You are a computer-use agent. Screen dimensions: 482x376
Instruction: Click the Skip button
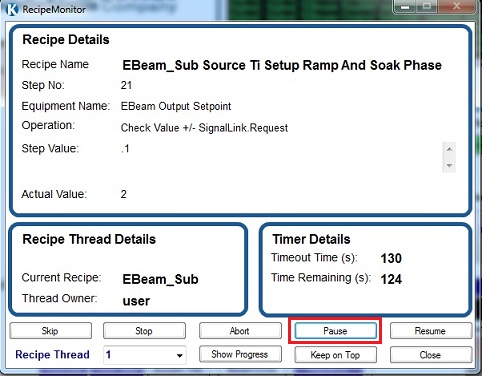click(51, 331)
